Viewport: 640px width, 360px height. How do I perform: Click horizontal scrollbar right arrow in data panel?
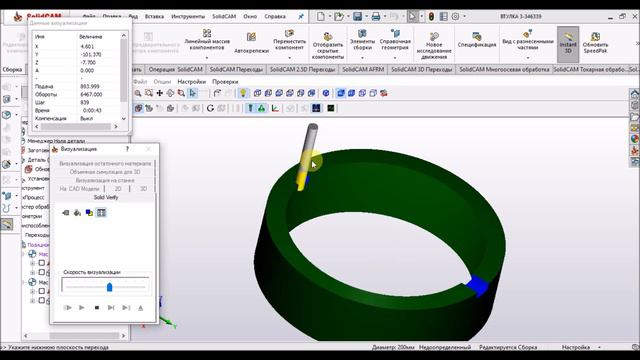[116, 127]
